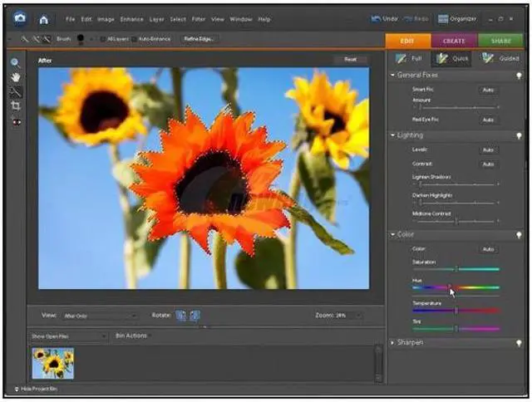Click the Tint slider track
This screenshot has height=402, width=532.
(456, 328)
